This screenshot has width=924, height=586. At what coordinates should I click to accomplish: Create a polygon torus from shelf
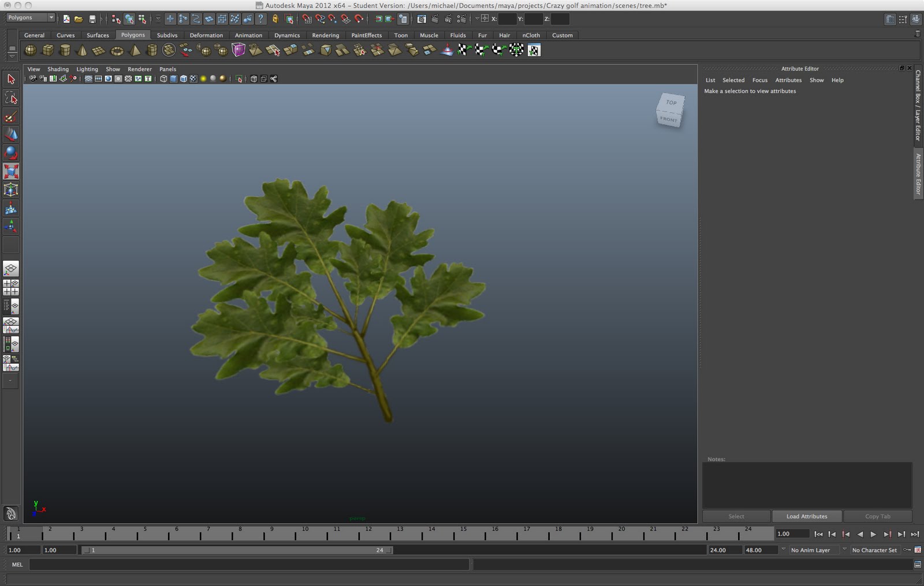(x=117, y=50)
